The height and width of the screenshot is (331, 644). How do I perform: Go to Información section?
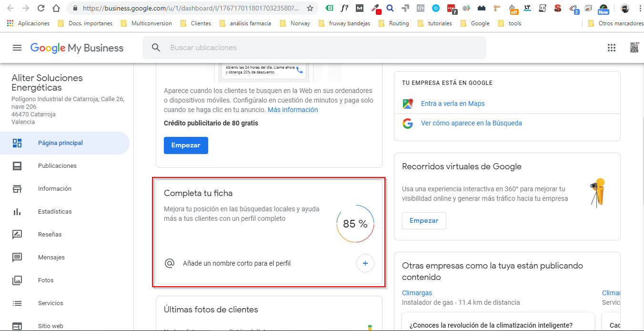click(x=65, y=189)
